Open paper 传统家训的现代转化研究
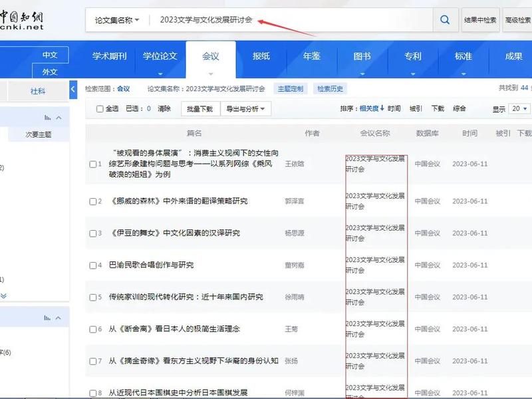This screenshot has width=532, height=399. coord(186,297)
